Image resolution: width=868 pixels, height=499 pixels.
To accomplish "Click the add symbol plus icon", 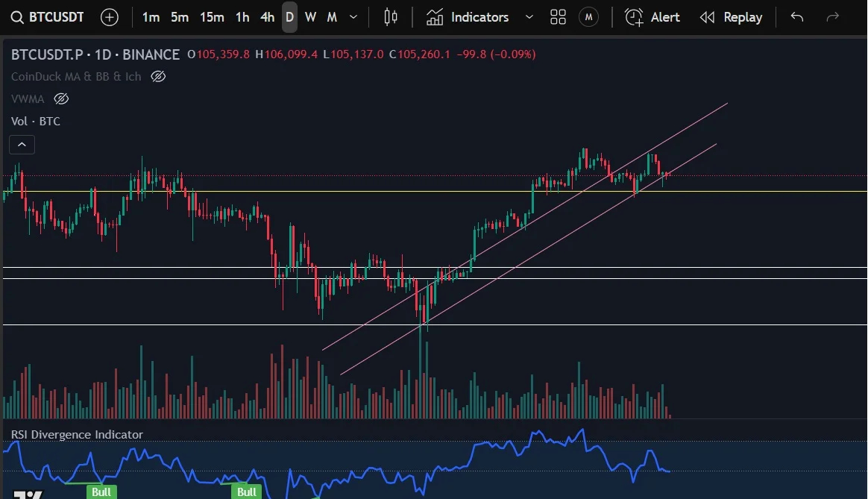I will [x=110, y=17].
